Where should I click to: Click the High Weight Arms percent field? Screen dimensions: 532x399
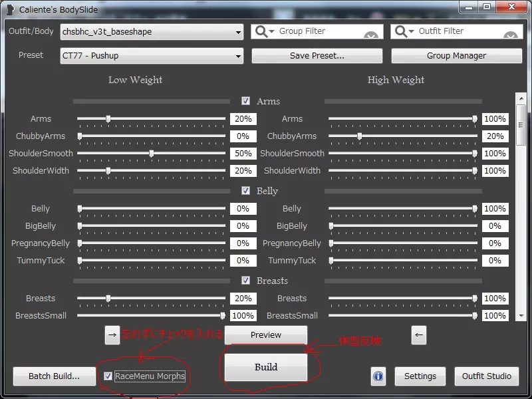pos(495,119)
